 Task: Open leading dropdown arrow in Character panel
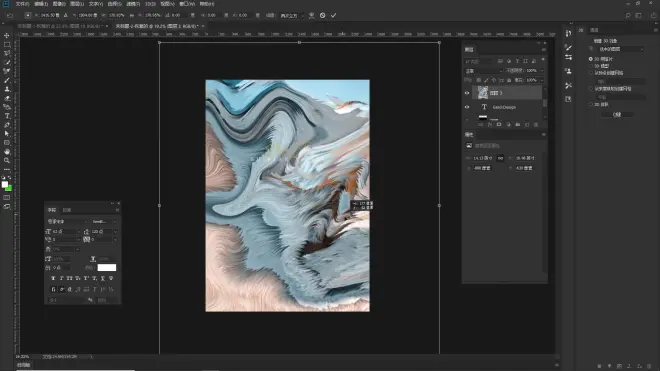[x=115, y=232]
